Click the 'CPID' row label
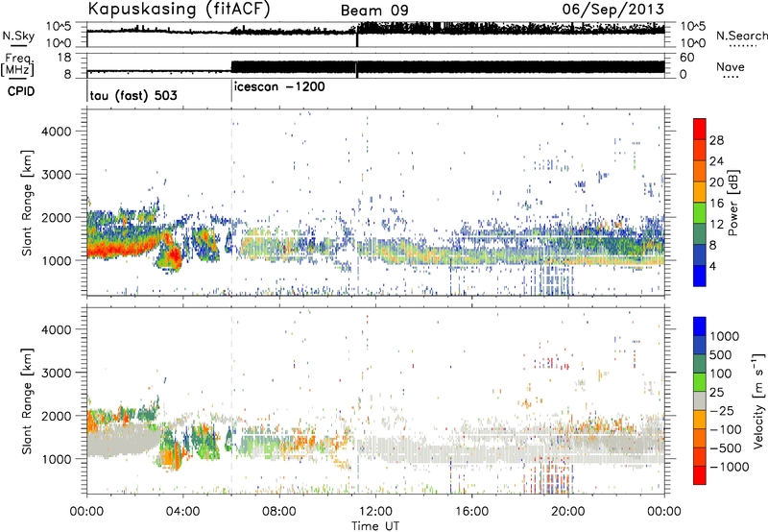The width and height of the screenshot is (768, 532). click(x=21, y=91)
